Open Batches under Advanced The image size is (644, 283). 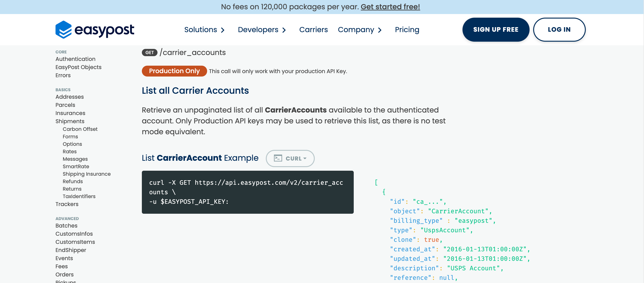[x=66, y=225]
